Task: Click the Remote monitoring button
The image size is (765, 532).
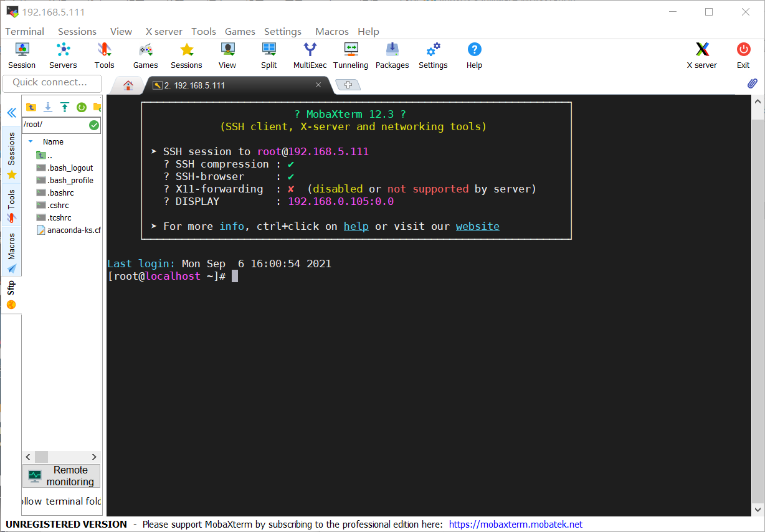Action: [60, 475]
